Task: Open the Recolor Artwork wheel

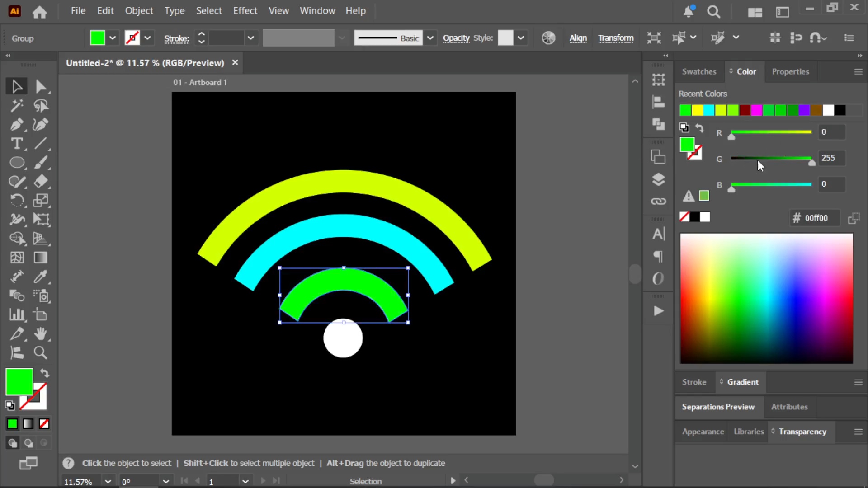Action: coord(548,38)
